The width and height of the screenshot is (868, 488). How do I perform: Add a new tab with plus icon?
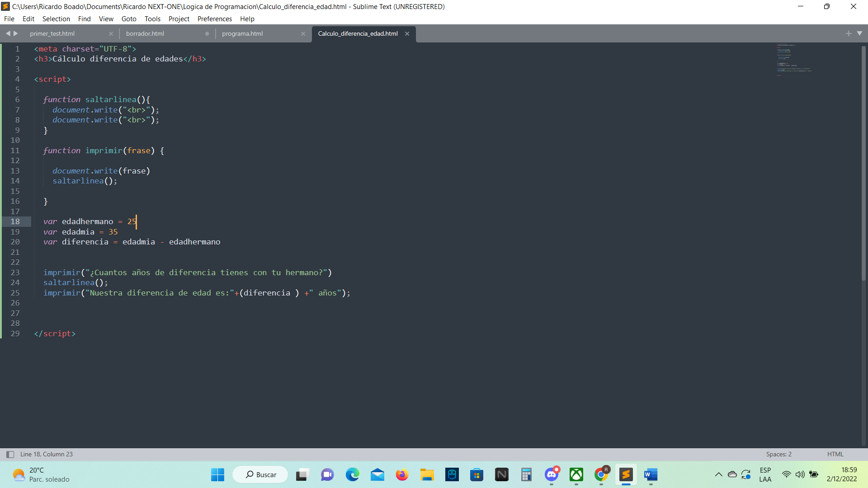pos(849,33)
